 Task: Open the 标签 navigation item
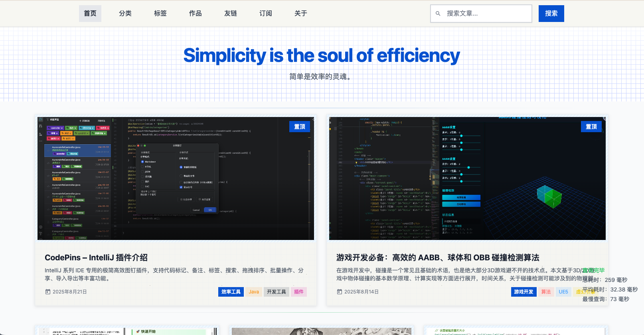(x=160, y=14)
